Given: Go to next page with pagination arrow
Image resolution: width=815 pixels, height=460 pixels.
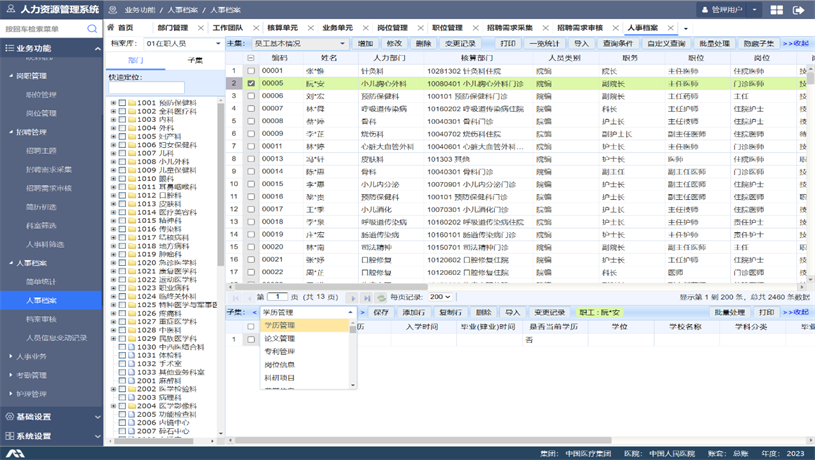Looking at the screenshot, I should pos(353,298).
